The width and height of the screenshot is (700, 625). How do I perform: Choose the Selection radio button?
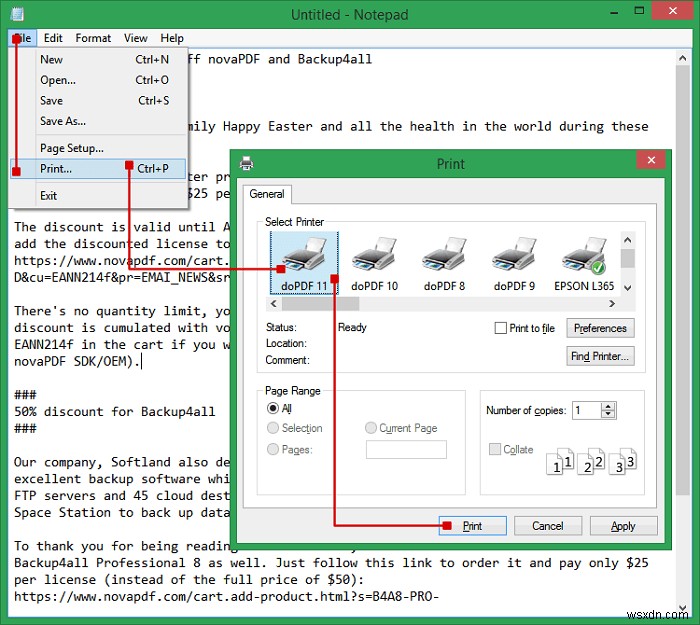tap(272, 428)
